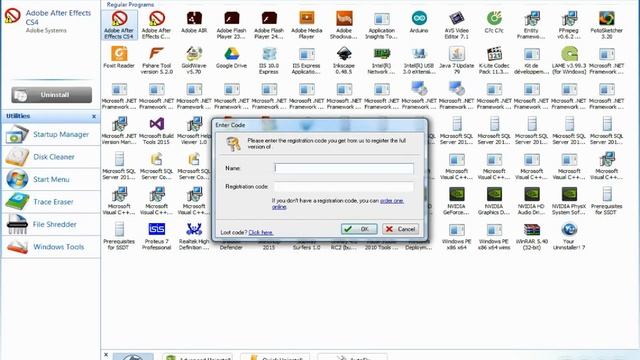The height and width of the screenshot is (360, 640).
Task: Select the Proteus 7 Professional icon
Action: (x=156, y=236)
